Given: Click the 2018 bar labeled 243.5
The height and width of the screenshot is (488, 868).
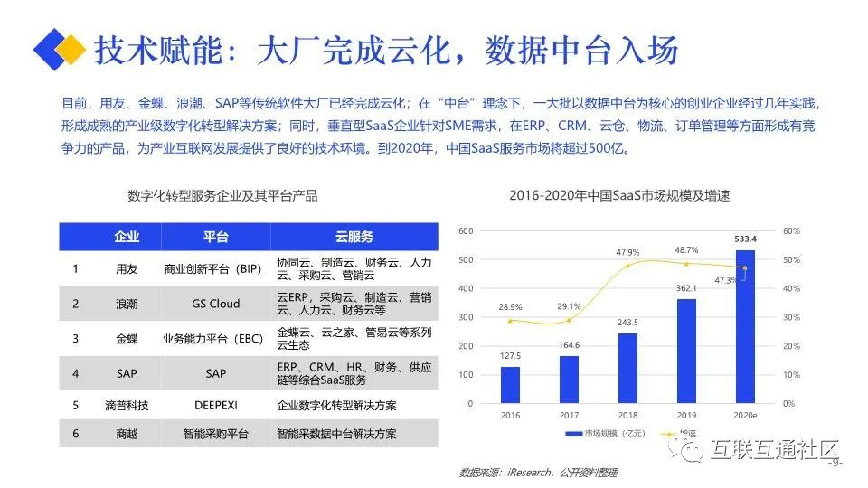Looking at the screenshot, I should (627, 368).
